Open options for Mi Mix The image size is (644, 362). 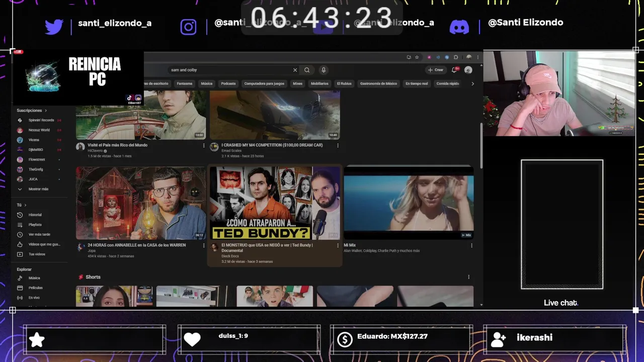(471, 245)
